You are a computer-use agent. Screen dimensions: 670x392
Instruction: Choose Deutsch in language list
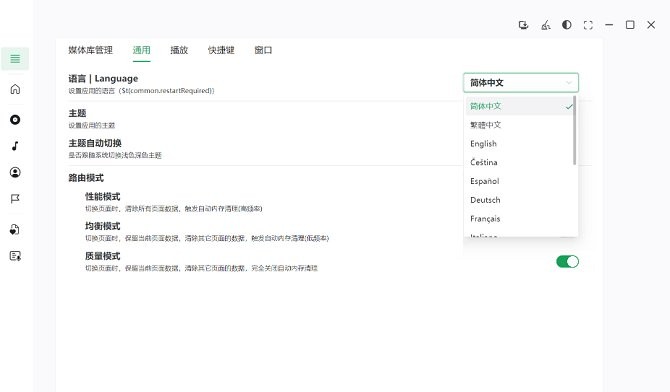pos(520,200)
